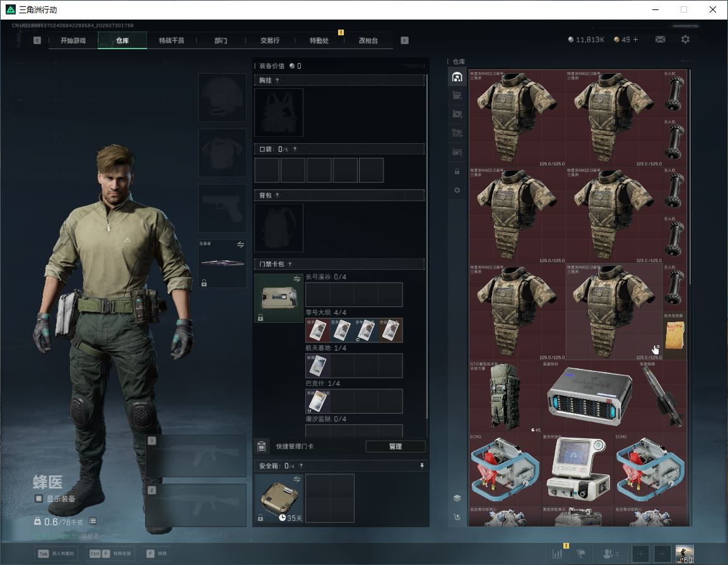Switch to the 部门 tab

221,40
